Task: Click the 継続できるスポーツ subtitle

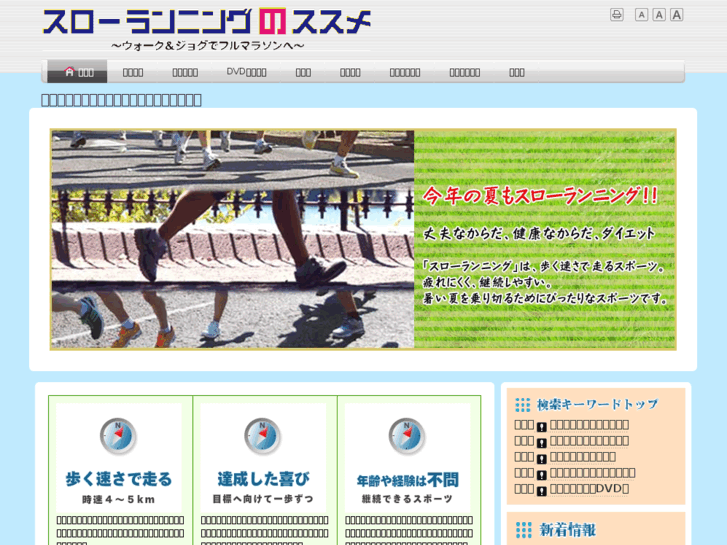Action: point(407,499)
